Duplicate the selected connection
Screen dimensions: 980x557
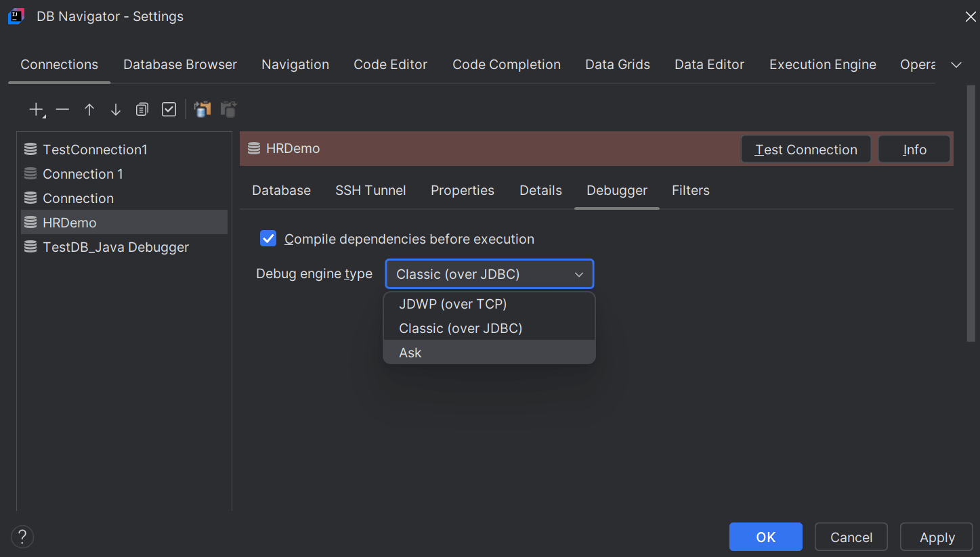142,108
